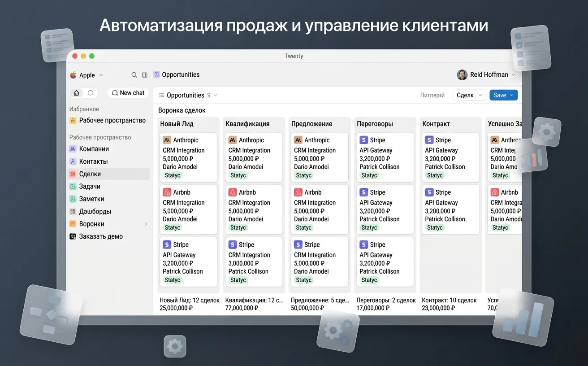Open the Сделк dropdown
The width and height of the screenshot is (588, 366).
pyautogui.click(x=469, y=95)
